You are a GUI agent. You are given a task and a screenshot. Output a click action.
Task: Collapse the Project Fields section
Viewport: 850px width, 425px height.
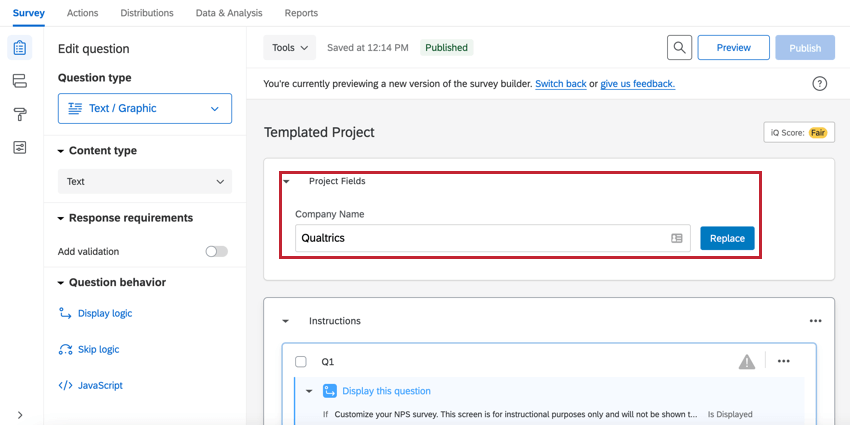286,182
